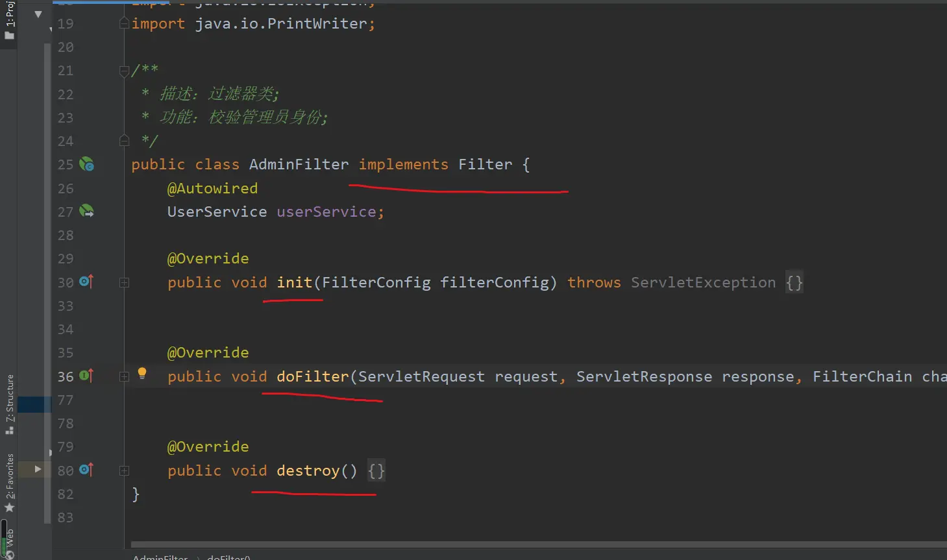947x560 pixels.
Task: Click the AdminFilter class name
Action: [299, 164]
